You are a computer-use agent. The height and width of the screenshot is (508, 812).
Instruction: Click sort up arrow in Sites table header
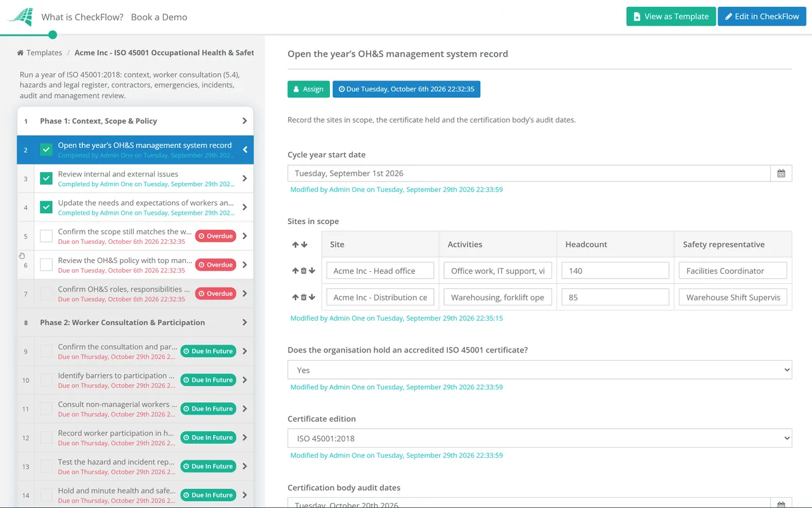pos(296,244)
